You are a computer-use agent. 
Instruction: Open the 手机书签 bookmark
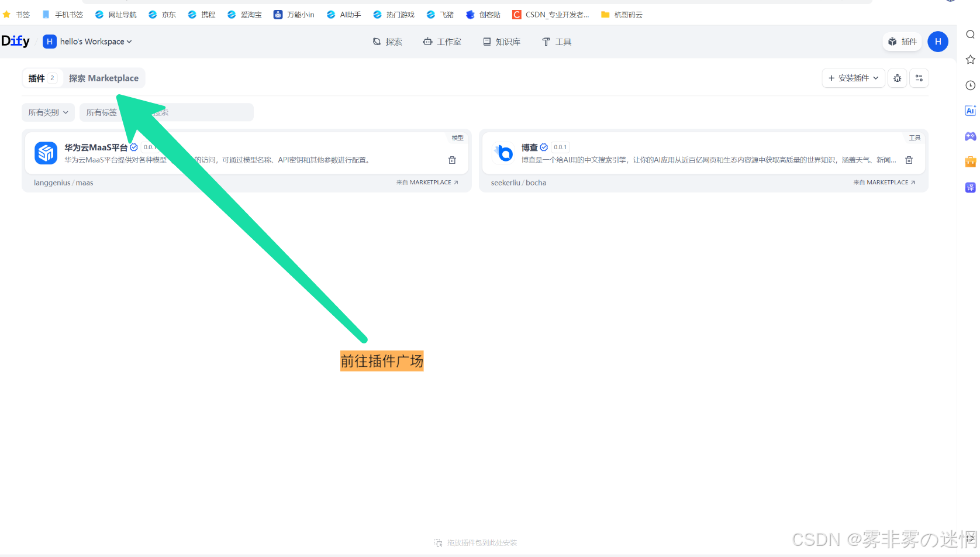[63, 15]
